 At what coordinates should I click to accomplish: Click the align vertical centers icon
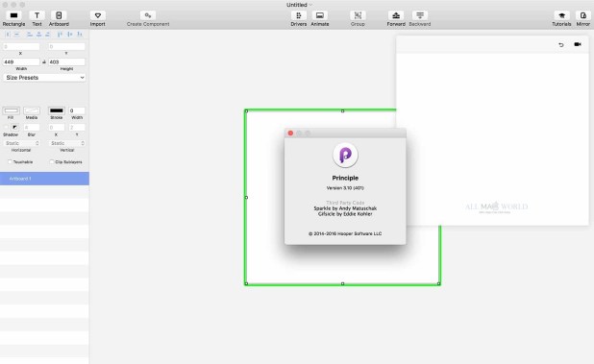point(70,35)
